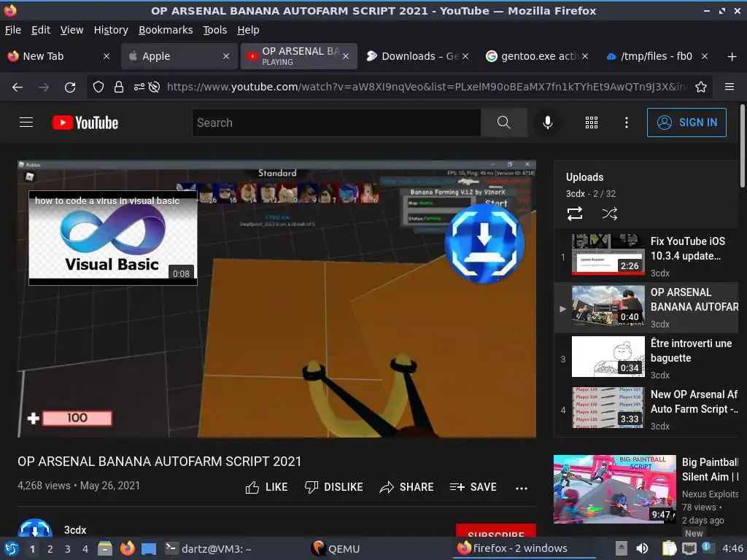Image resolution: width=747 pixels, height=560 pixels.
Task: Click the URL address bar
Action: (x=426, y=87)
